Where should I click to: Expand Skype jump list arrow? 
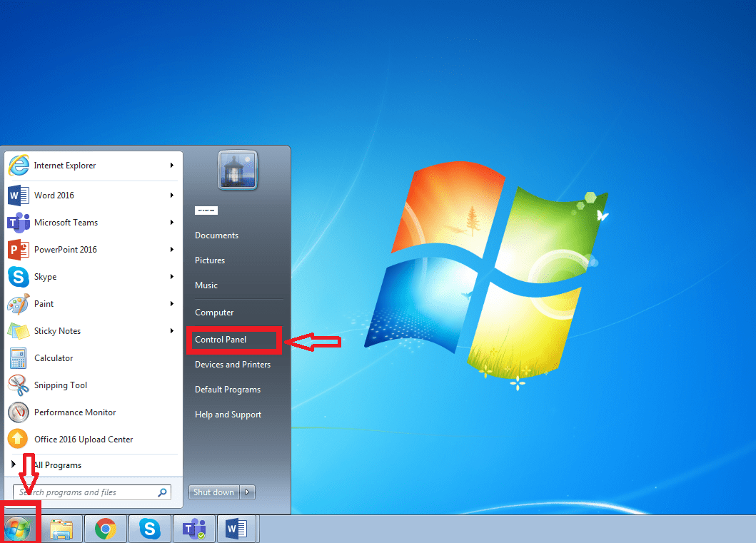pyautogui.click(x=171, y=277)
